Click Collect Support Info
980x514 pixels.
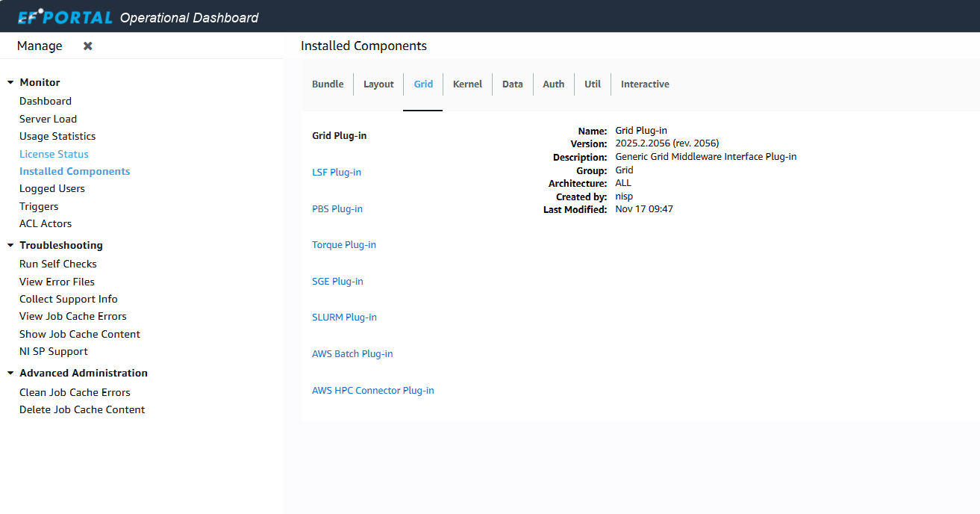[x=69, y=299]
